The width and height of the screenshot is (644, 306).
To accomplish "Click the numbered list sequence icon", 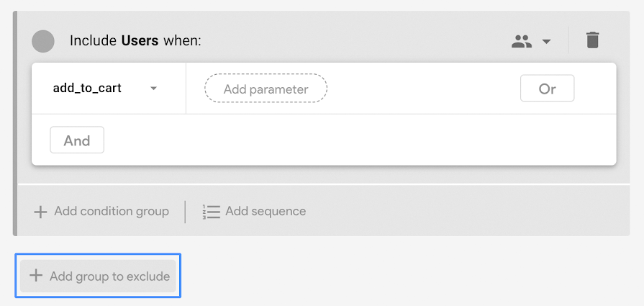I will [211, 212].
